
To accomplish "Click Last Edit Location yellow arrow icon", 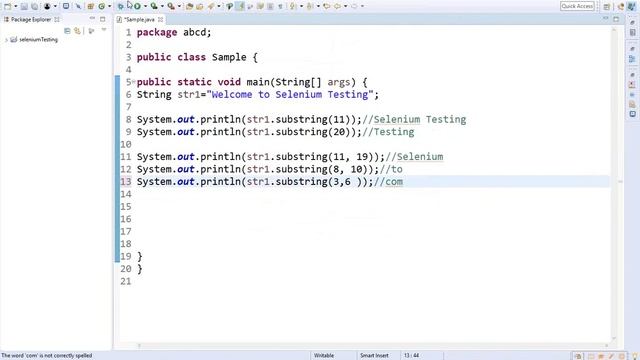I will 327,6.
